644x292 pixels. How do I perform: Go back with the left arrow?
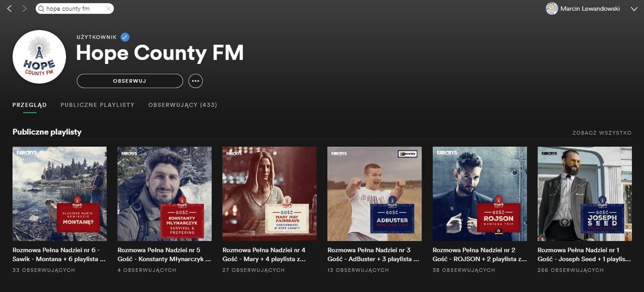click(x=9, y=8)
